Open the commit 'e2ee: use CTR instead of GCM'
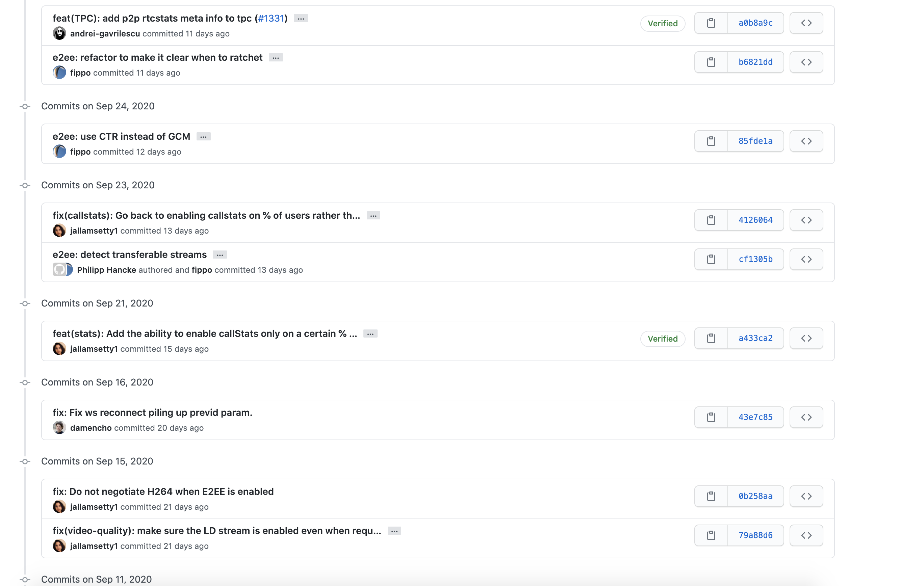 121,136
